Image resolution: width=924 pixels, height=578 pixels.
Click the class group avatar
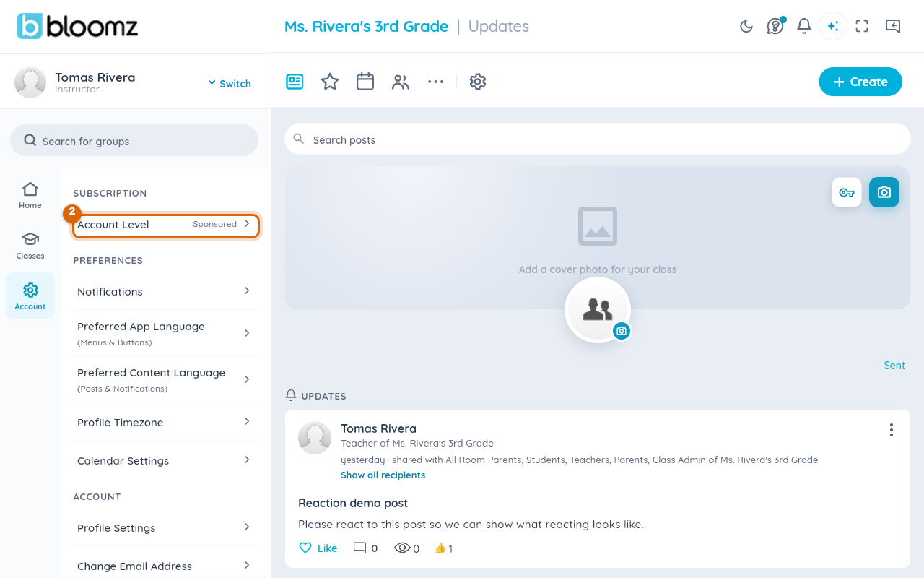(x=598, y=309)
